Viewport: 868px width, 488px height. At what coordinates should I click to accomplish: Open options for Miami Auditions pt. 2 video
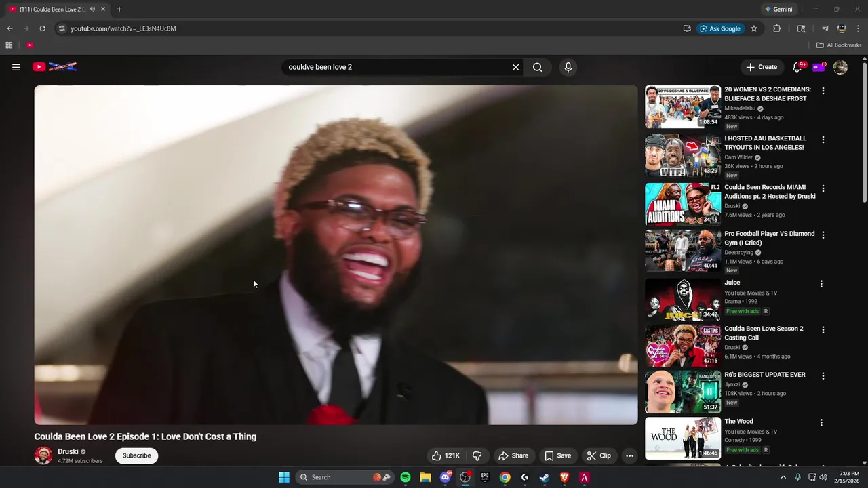point(823,188)
